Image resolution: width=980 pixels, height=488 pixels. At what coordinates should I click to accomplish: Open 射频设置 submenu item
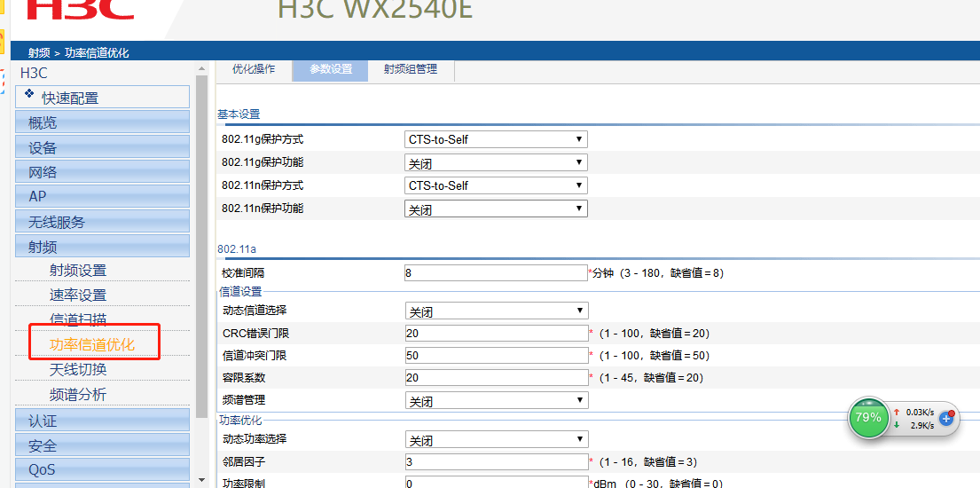tap(77, 271)
